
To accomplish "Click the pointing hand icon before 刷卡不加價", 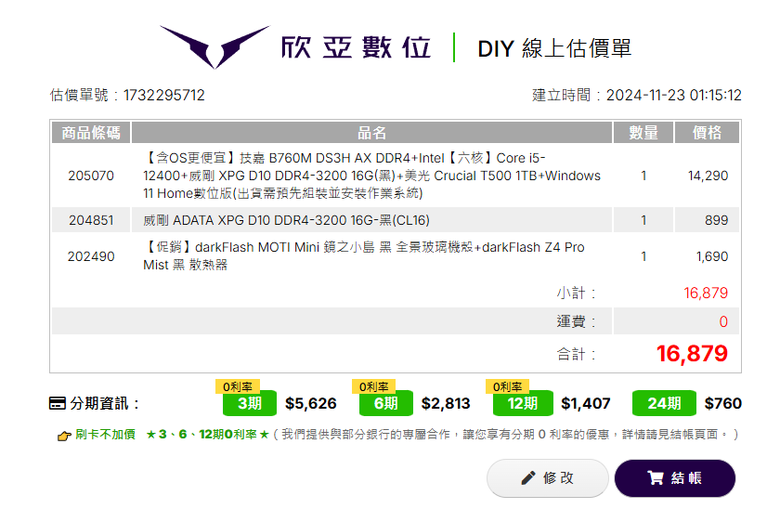I will pyautogui.click(x=64, y=436).
